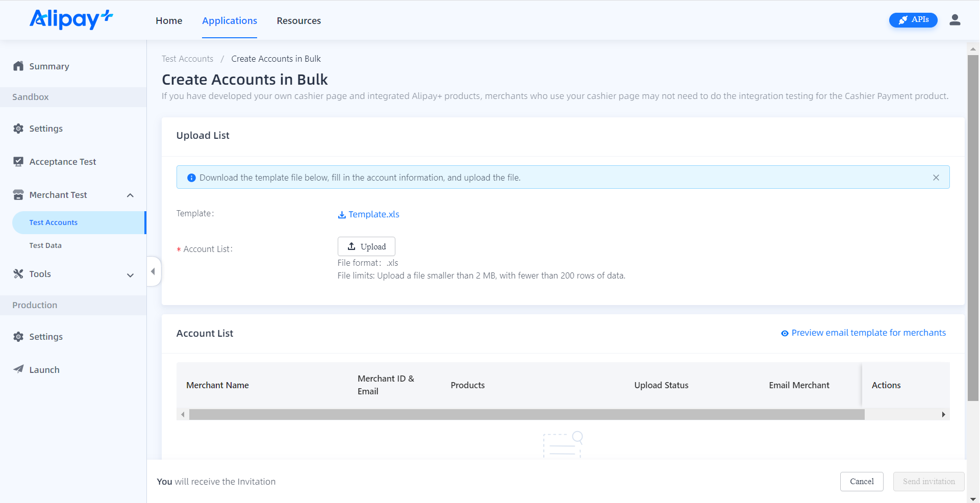Expand the Tools menu chevron
Viewport: 980px width, 503px height.
pos(130,275)
